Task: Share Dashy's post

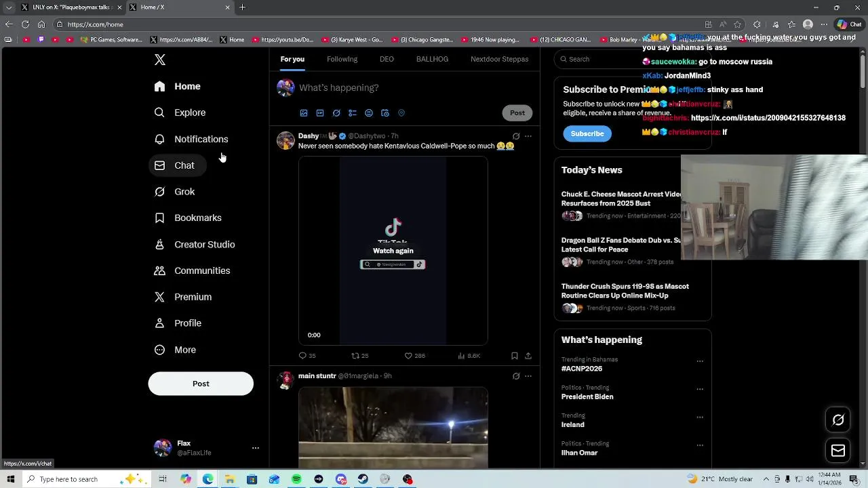Action: click(528, 356)
